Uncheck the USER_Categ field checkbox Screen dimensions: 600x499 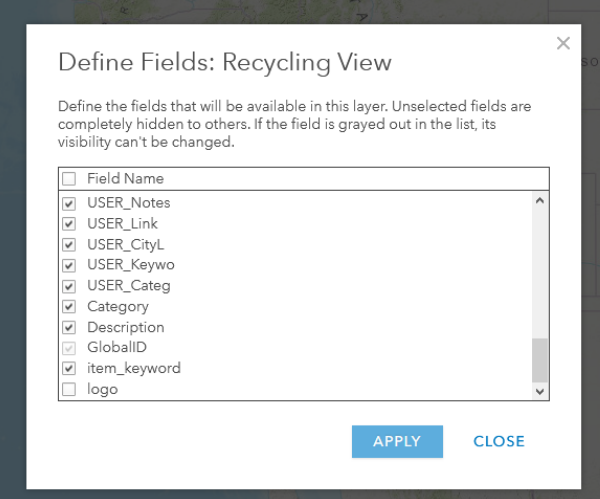(69, 286)
